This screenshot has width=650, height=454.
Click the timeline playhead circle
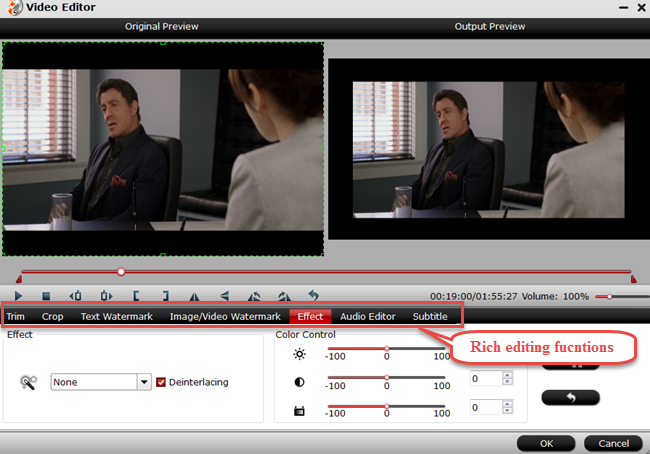click(x=121, y=272)
